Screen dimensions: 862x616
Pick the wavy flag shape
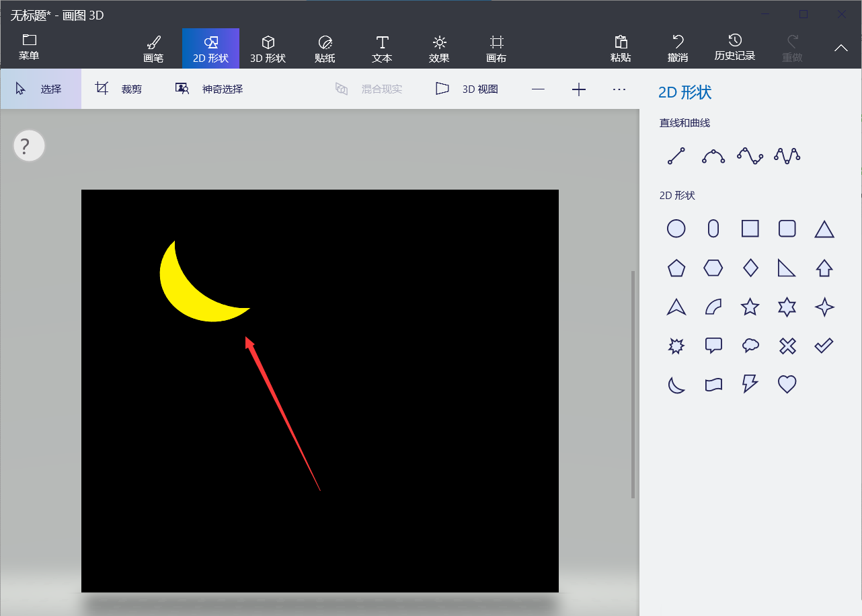[x=713, y=385]
